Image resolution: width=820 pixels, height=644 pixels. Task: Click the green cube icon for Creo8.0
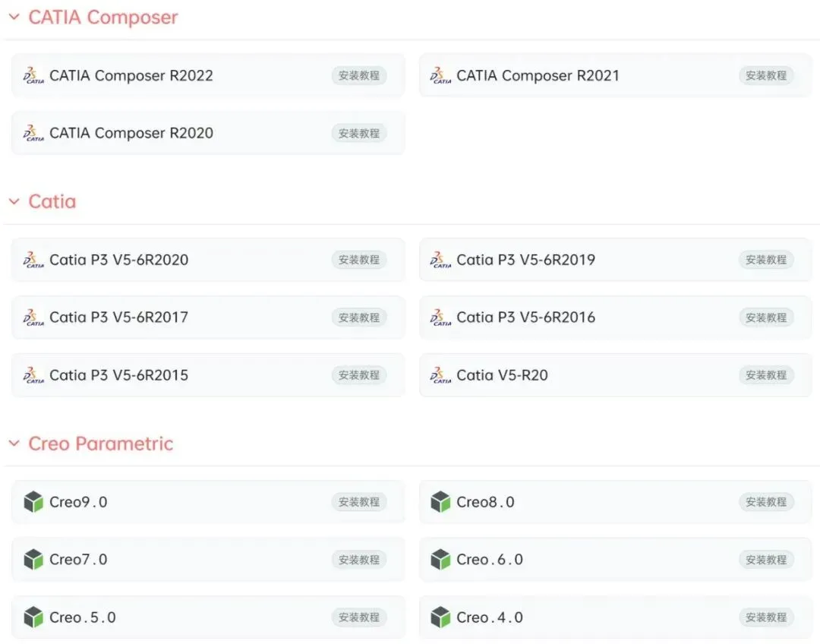tap(440, 502)
